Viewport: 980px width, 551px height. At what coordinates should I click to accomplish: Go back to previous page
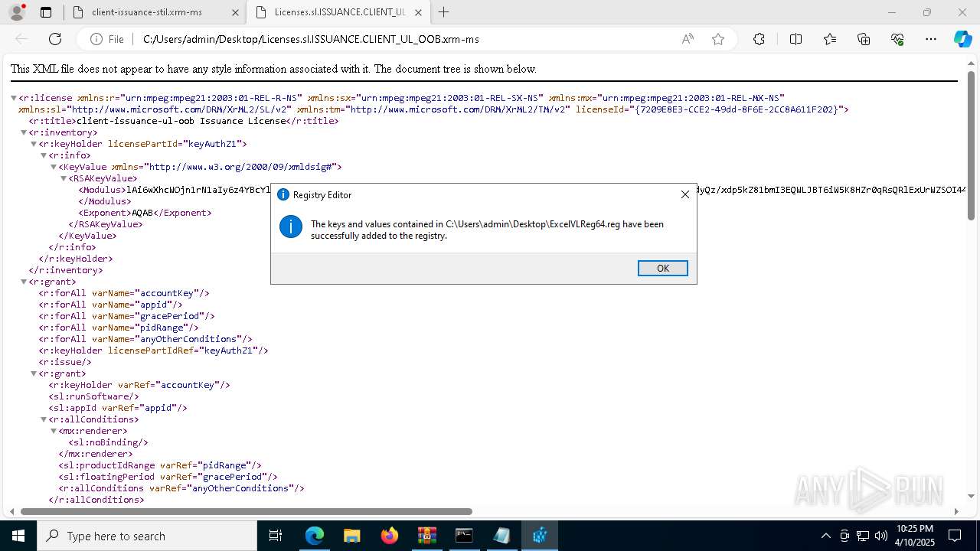click(x=21, y=39)
